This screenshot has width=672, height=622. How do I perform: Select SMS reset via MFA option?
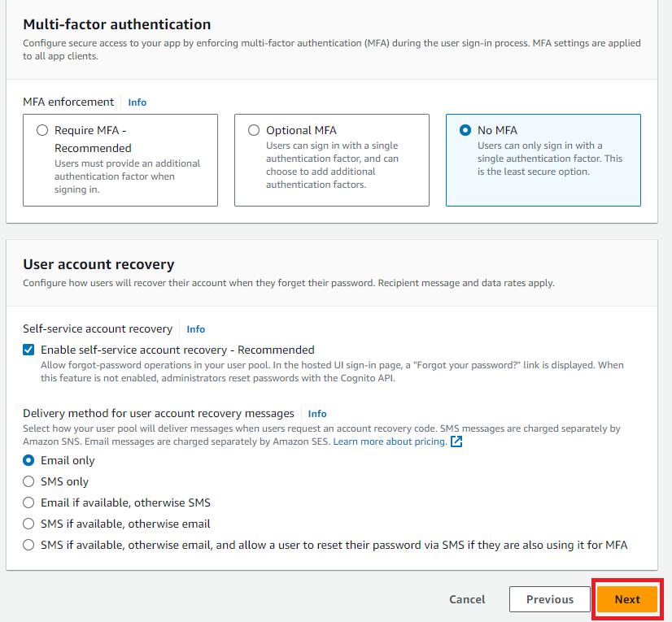click(x=29, y=545)
